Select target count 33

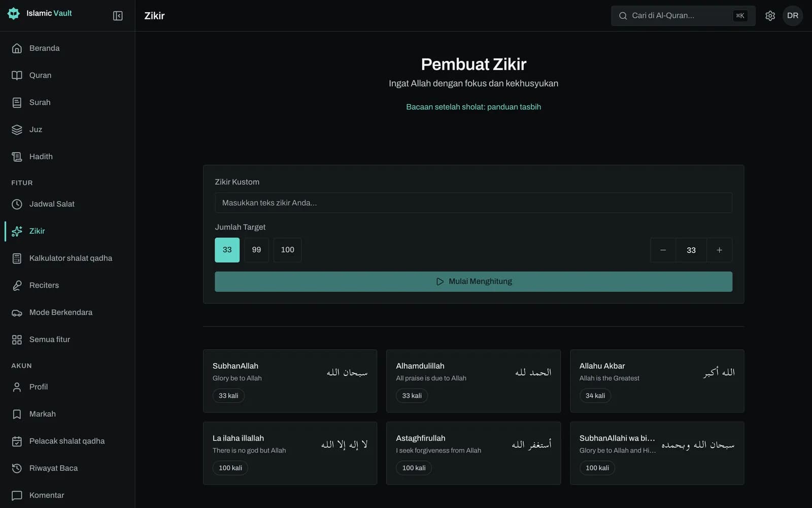tap(227, 250)
